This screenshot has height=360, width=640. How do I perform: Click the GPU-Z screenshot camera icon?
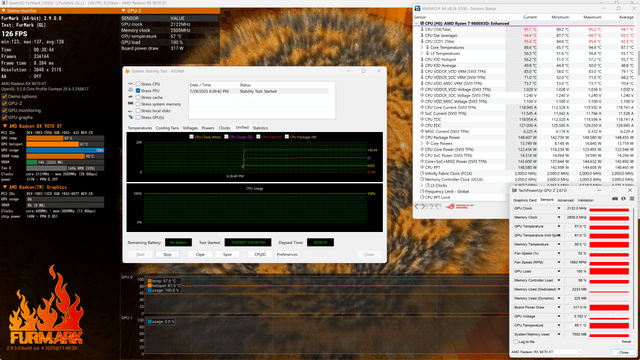pos(615,199)
